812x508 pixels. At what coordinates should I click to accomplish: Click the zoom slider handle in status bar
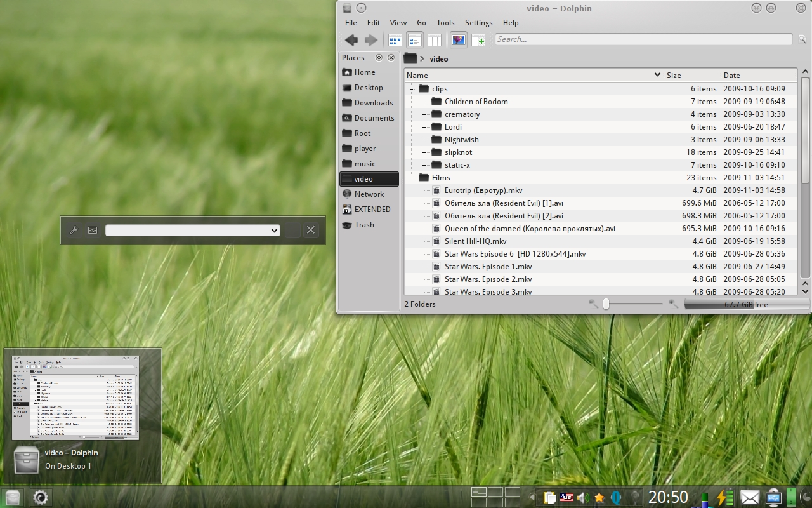pos(606,304)
